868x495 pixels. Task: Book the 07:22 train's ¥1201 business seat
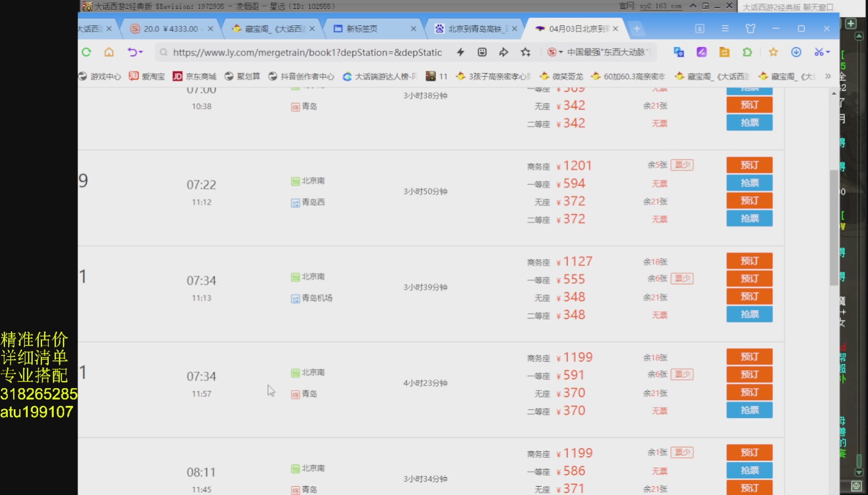(x=749, y=165)
